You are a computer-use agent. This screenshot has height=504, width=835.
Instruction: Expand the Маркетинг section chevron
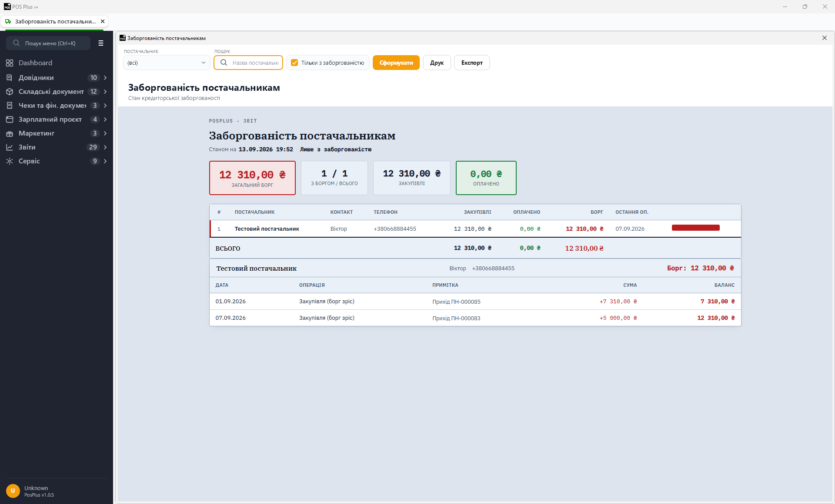coord(105,133)
